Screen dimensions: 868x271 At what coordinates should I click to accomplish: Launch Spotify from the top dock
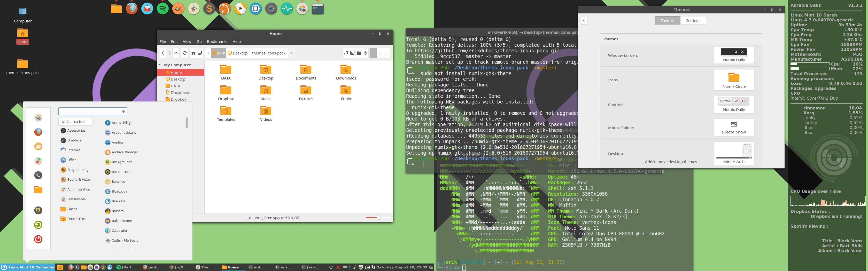(163, 9)
